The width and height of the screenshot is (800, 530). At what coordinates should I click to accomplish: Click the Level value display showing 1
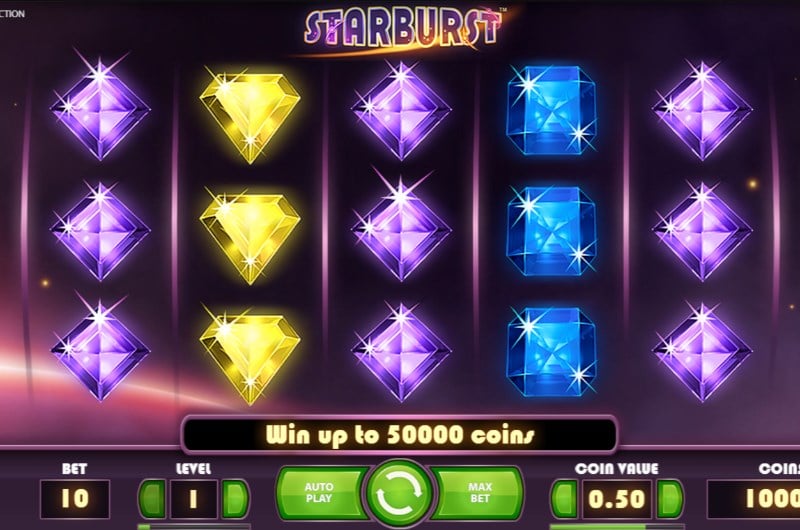click(193, 499)
